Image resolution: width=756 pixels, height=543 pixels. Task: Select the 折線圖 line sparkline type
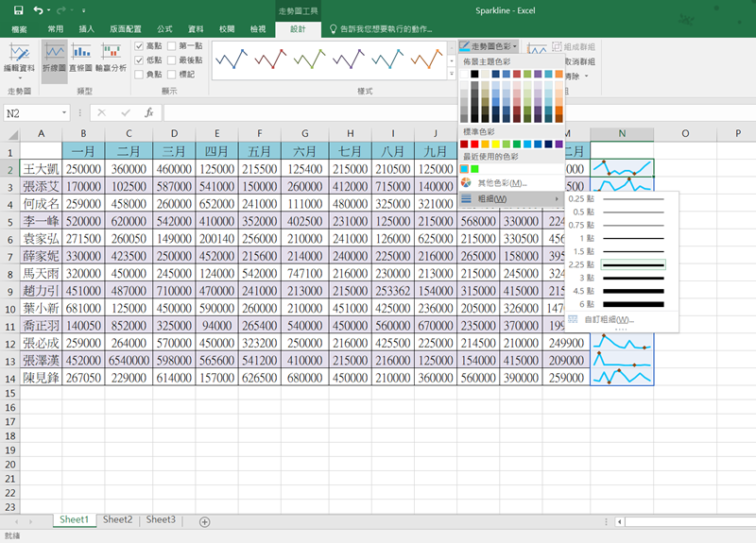[55, 57]
